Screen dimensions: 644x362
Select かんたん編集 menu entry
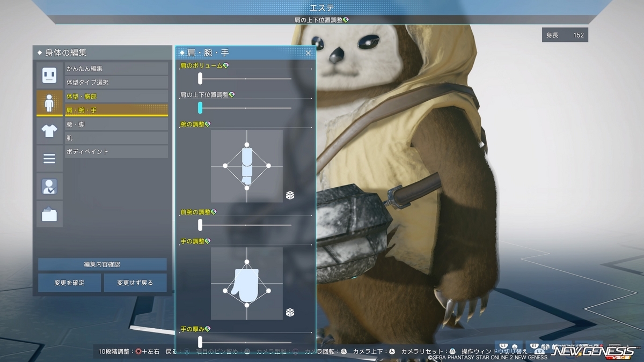[116, 69]
